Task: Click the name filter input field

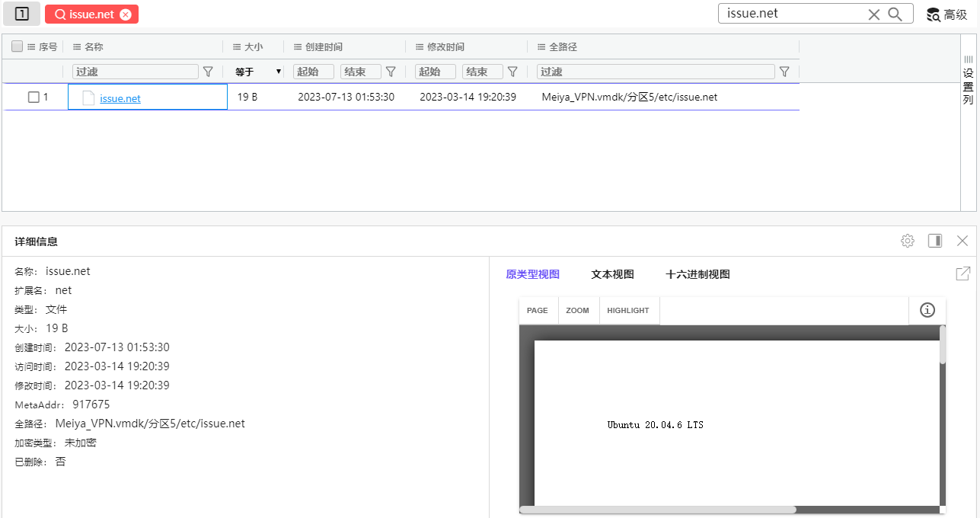Action: 136,72
